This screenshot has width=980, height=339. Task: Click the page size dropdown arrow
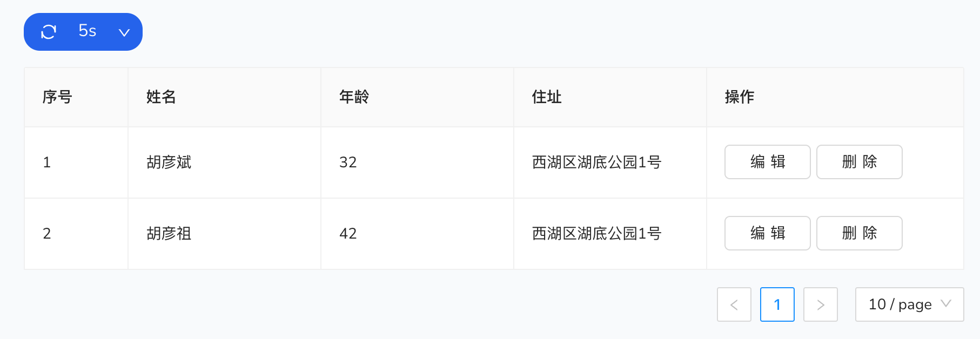click(x=946, y=303)
